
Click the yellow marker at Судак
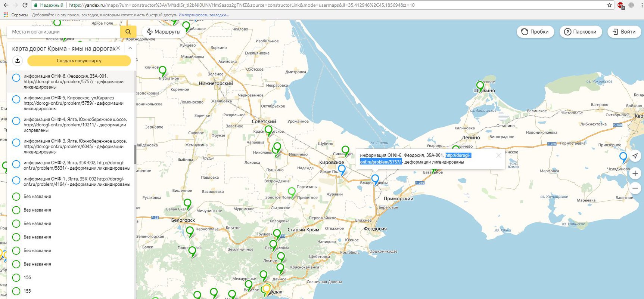(266, 290)
